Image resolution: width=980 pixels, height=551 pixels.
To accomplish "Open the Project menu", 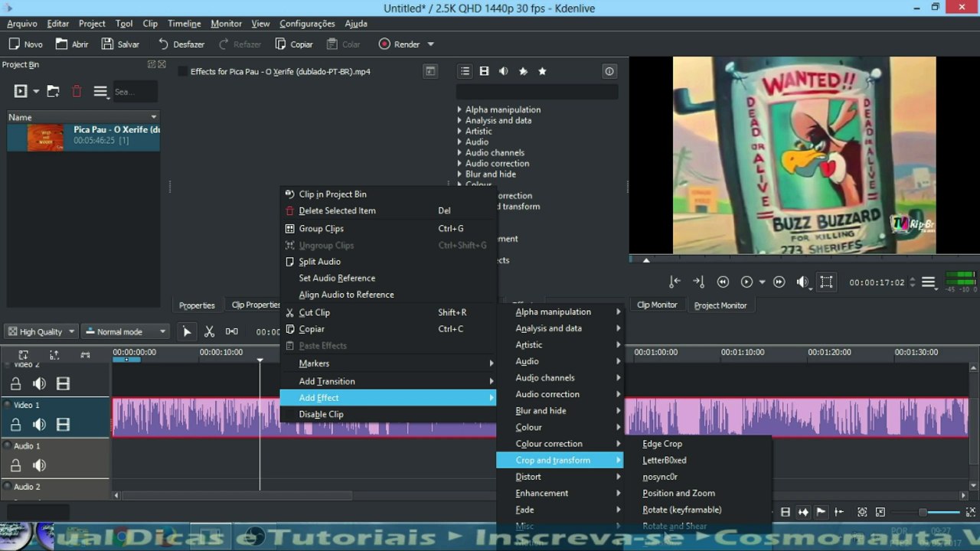I will 92,24.
